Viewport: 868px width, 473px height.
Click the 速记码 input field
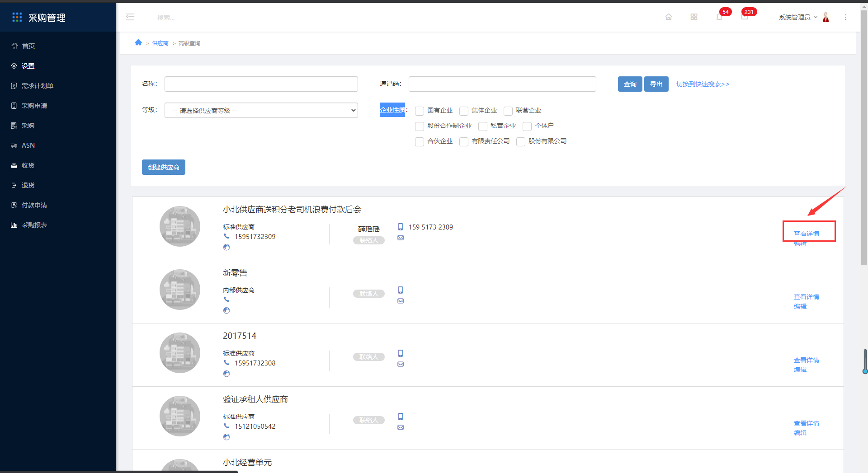pos(502,84)
